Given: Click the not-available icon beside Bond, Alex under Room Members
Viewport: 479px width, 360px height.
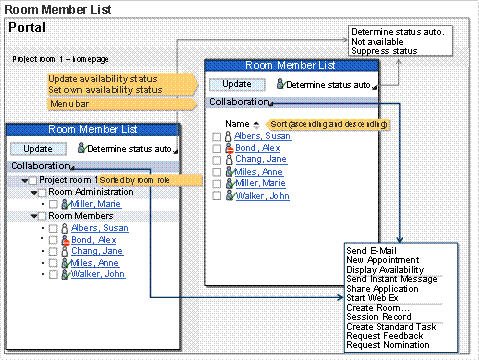Looking at the screenshot, I should tap(66, 240).
